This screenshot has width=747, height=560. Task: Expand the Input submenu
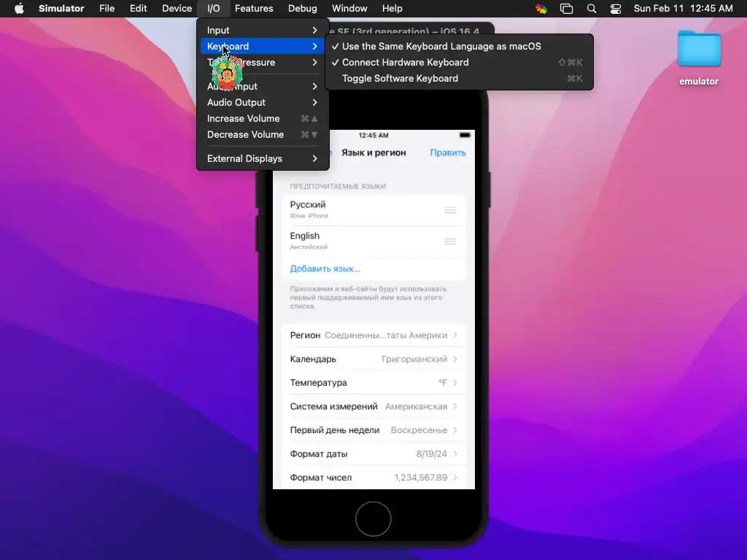tap(263, 30)
